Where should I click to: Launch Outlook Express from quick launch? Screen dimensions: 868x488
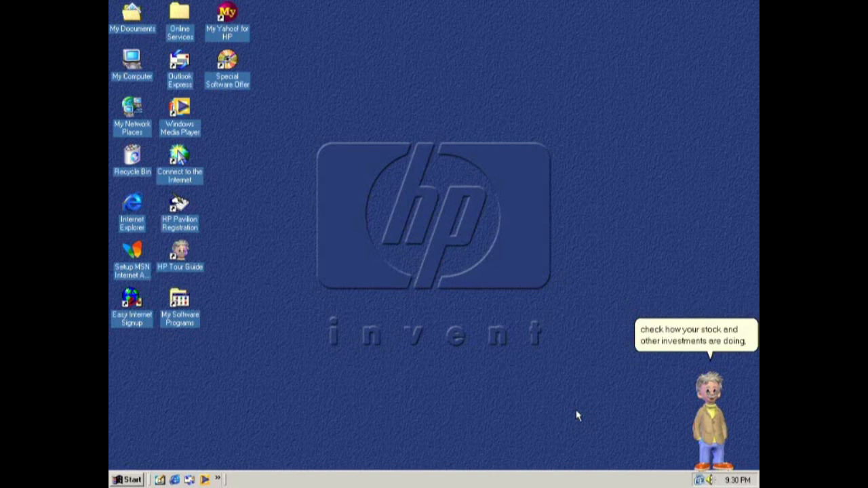[x=189, y=480]
